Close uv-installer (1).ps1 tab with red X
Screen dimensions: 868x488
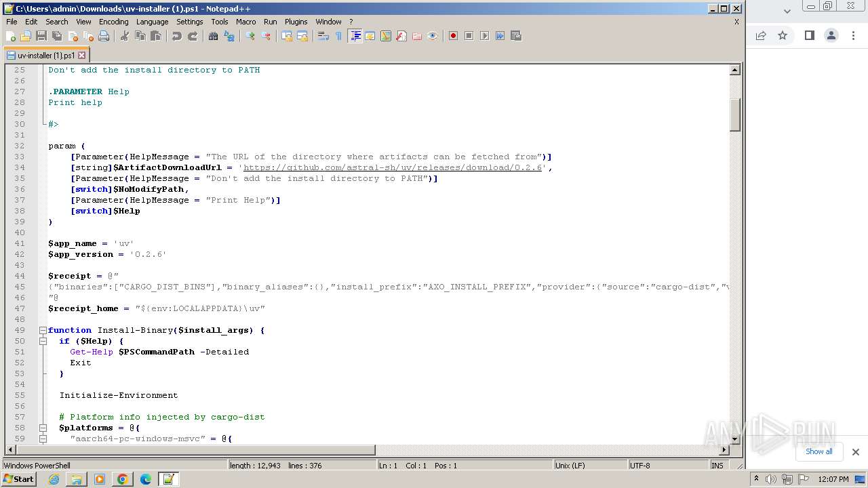[x=82, y=56]
